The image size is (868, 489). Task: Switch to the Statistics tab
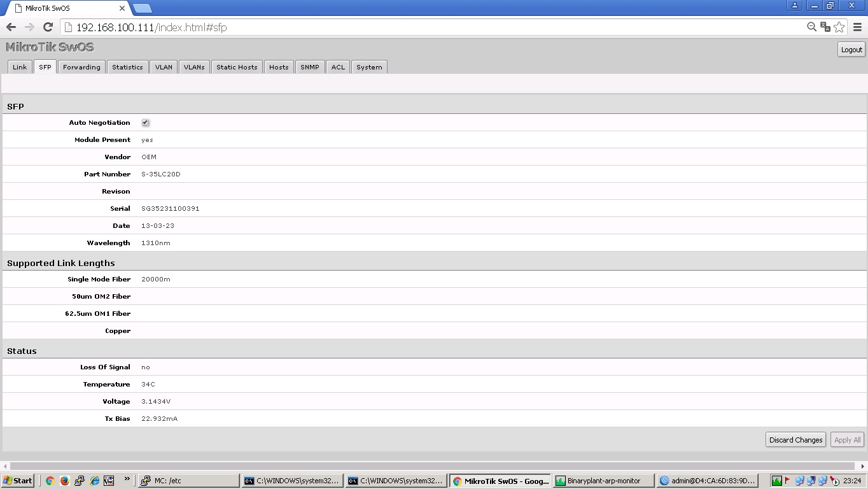(127, 67)
